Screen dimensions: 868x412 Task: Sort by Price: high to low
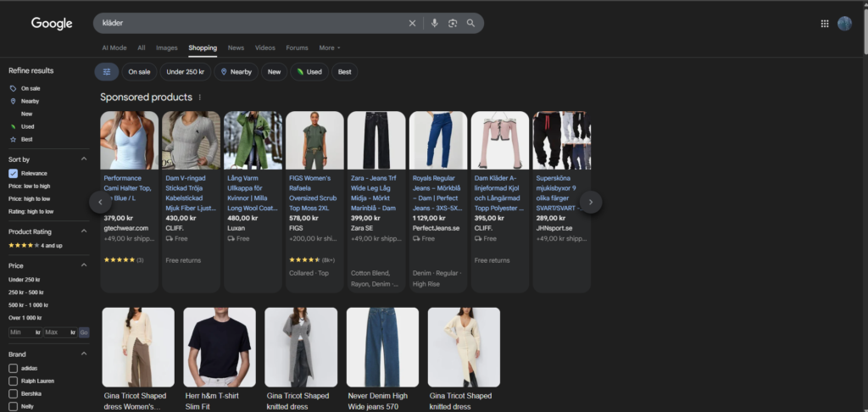(30, 199)
